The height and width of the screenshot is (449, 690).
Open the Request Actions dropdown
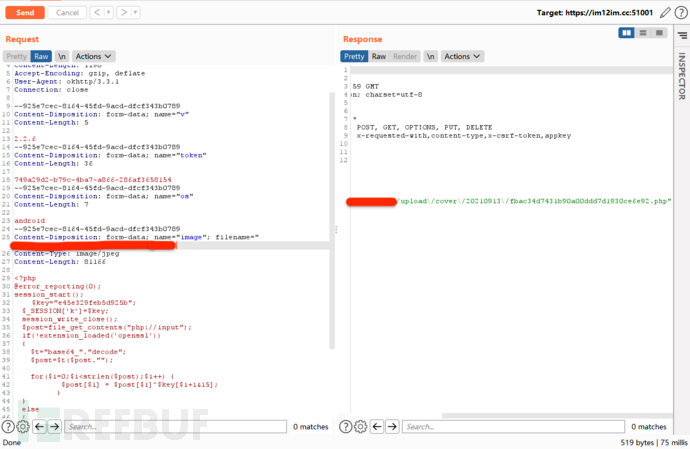[93, 56]
